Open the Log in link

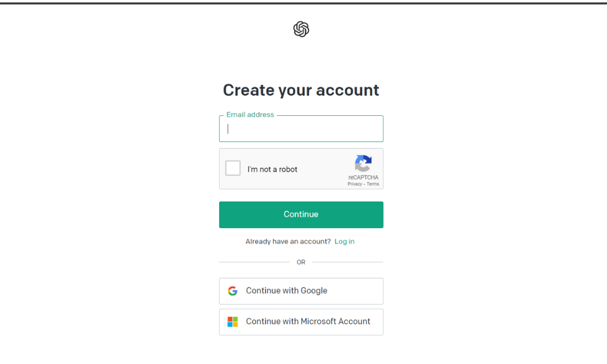click(x=344, y=241)
